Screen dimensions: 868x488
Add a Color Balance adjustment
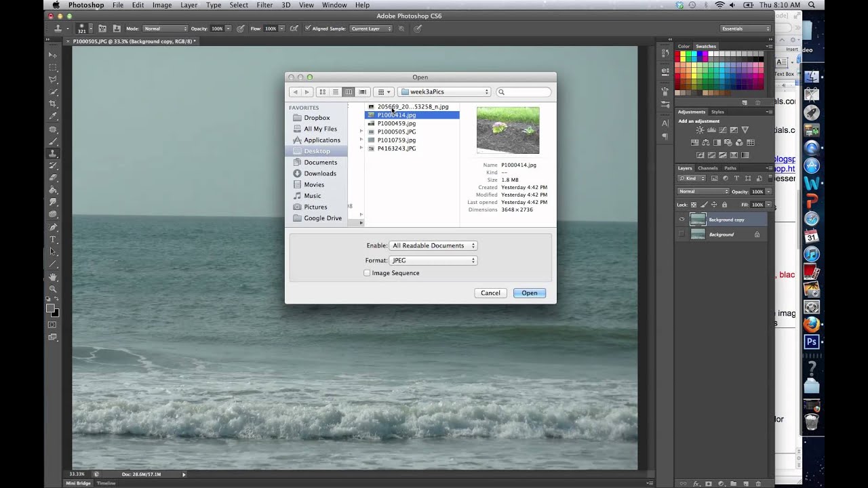(706, 142)
